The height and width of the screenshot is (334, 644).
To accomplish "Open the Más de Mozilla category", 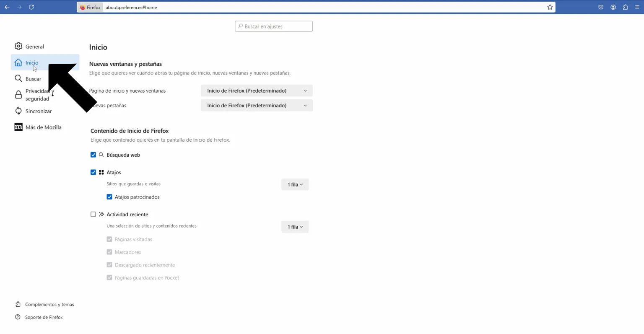I will click(45, 127).
